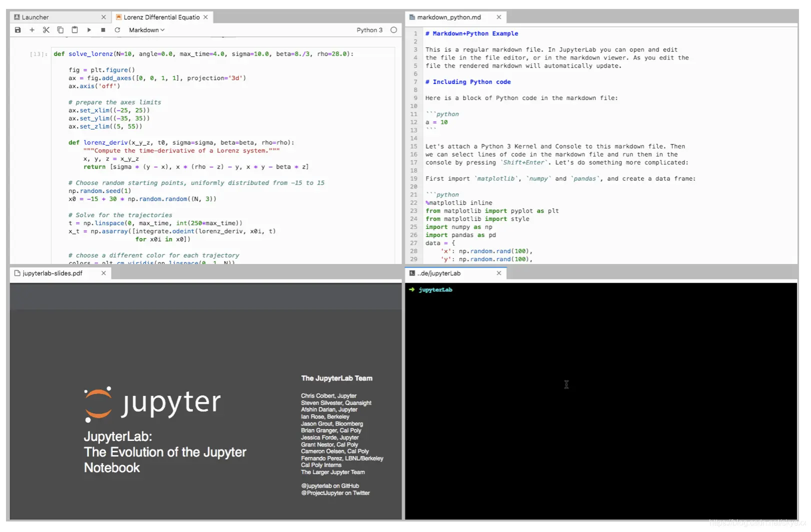Close the markdown_python.md tab
The height and width of the screenshot is (532, 811).
click(499, 17)
